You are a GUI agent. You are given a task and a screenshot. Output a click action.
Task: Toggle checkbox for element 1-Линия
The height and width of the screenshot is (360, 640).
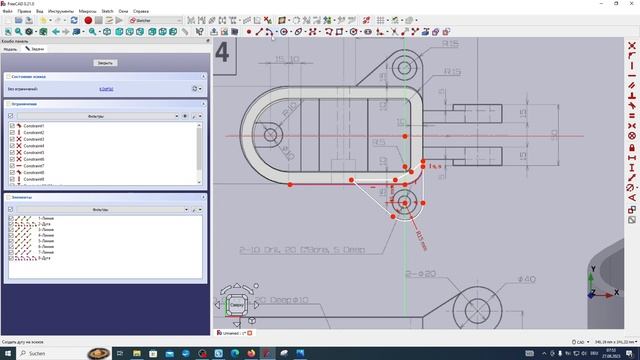(11, 218)
